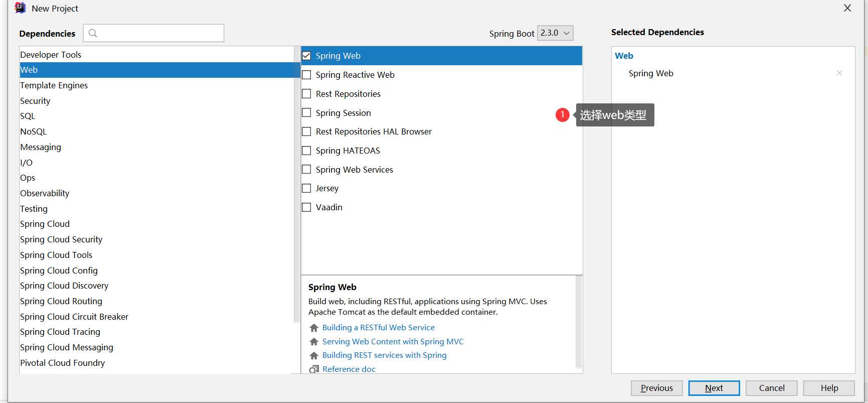868x403 pixels.
Task: Remove Spring Web from Selected Dependencies
Action: coord(839,73)
